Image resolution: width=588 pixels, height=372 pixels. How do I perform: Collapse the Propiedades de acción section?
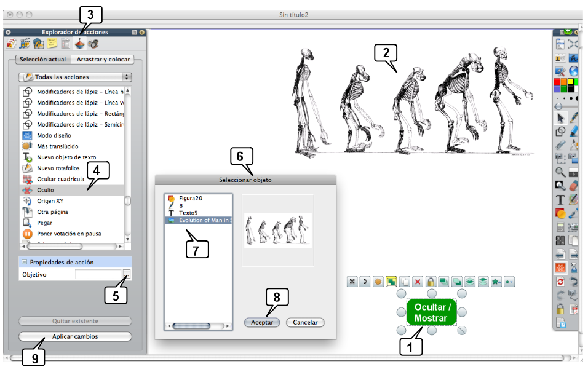pos(25,262)
